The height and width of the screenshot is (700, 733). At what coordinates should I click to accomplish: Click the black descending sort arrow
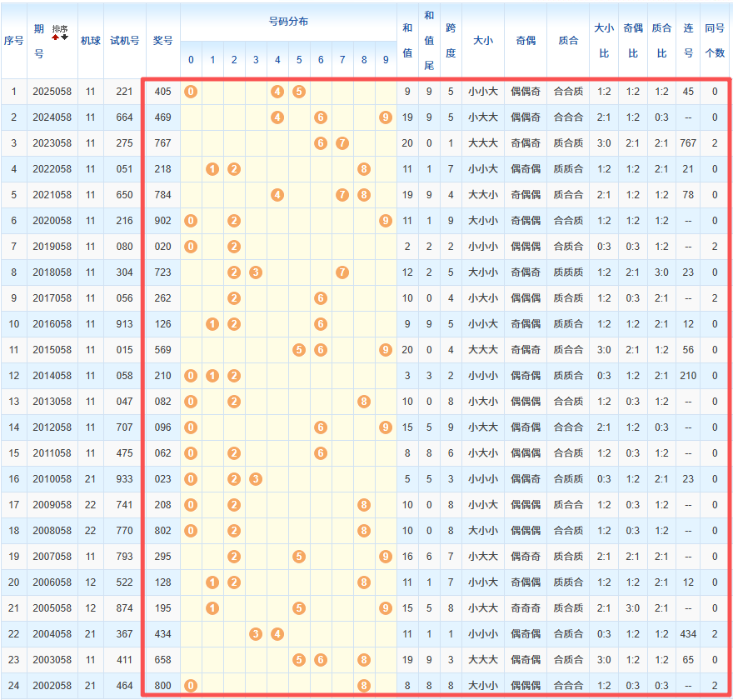pos(65,37)
